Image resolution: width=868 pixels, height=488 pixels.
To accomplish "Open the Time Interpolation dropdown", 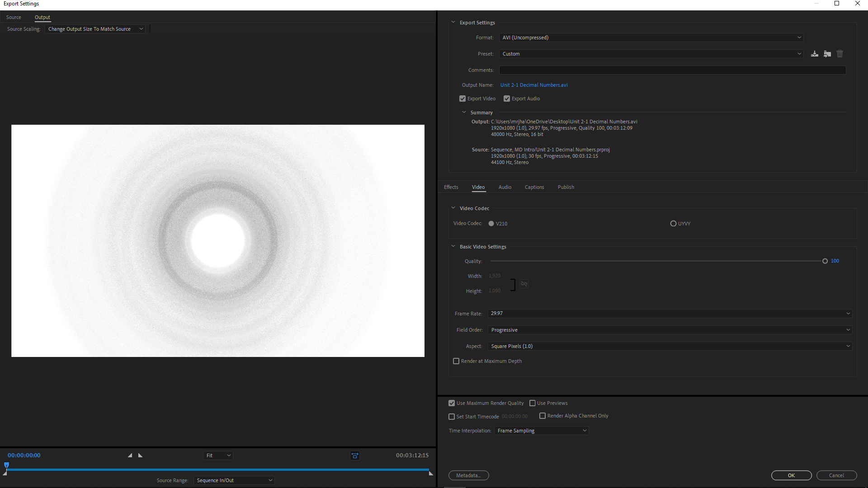I will (x=541, y=430).
